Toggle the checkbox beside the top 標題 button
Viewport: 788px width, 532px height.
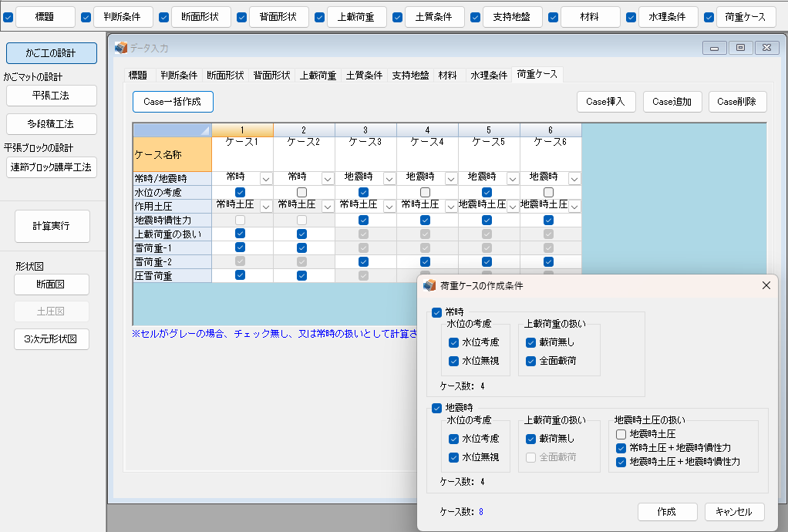coord(8,17)
